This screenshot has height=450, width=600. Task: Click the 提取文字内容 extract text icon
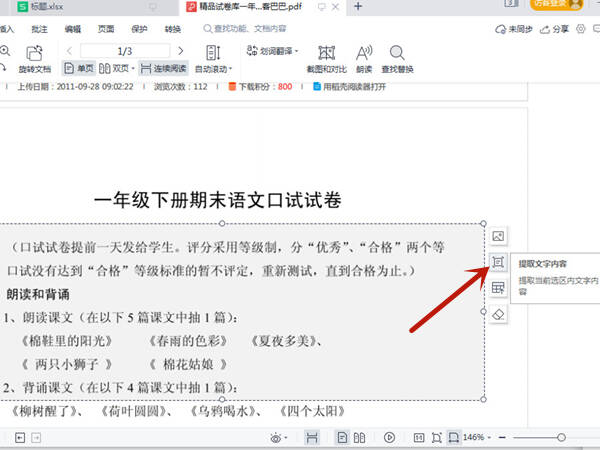pos(498,262)
